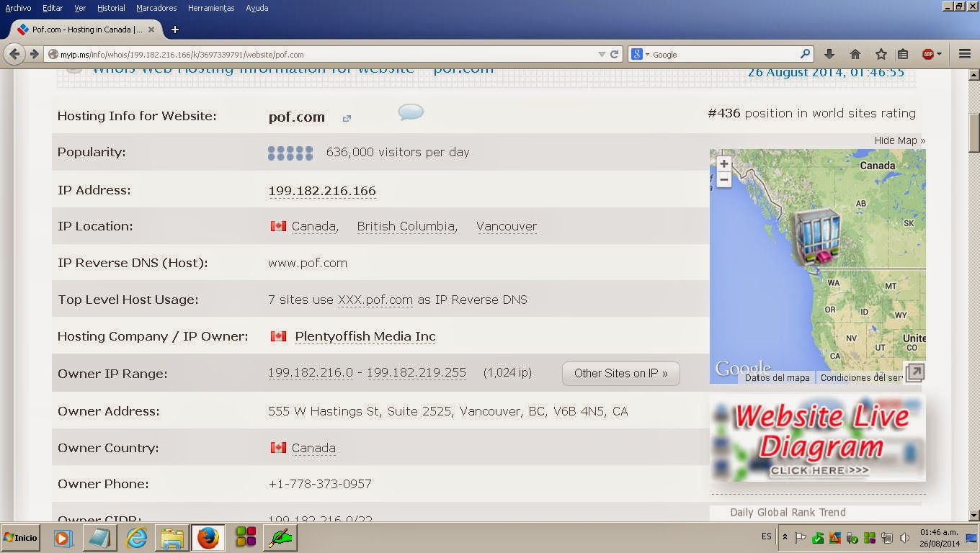Click the Hide Map link
This screenshot has width=980, height=553.
pyautogui.click(x=899, y=140)
